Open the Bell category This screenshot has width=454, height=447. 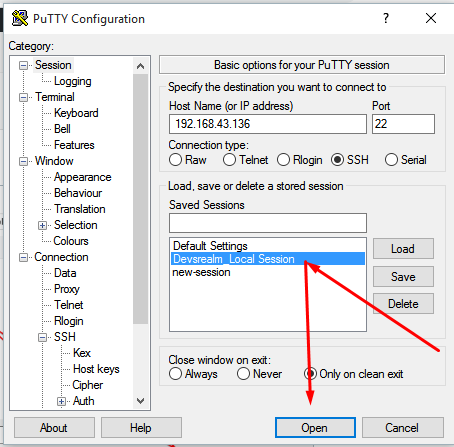coord(62,129)
